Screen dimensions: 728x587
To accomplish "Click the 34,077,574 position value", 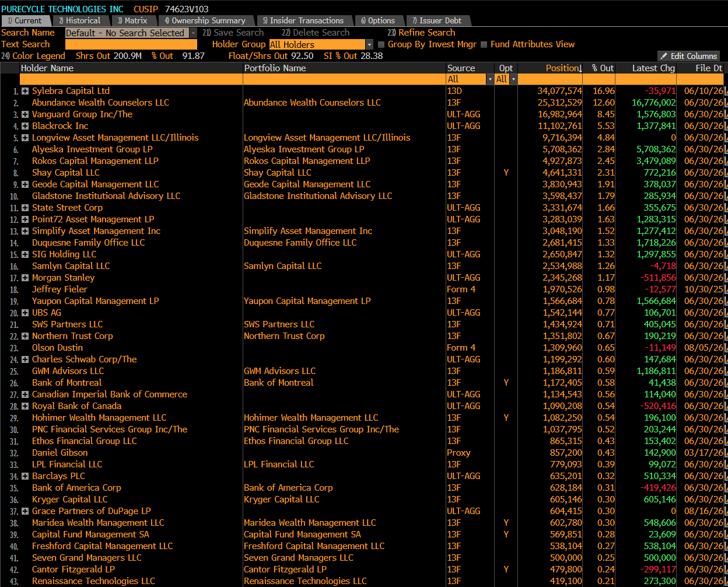I will pos(560,91).
